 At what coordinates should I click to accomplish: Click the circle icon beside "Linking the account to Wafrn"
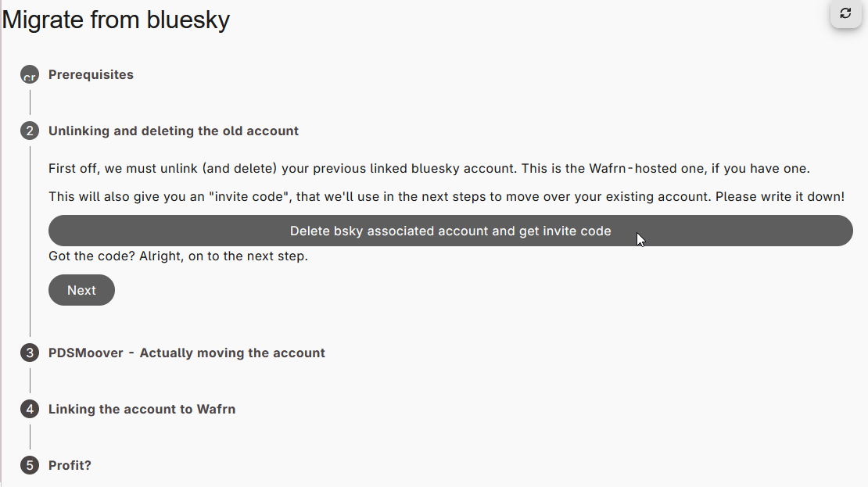29,409
